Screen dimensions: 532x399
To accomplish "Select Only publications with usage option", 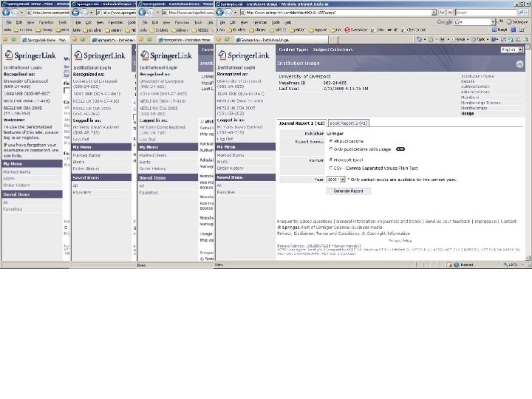I will [331, 149].
